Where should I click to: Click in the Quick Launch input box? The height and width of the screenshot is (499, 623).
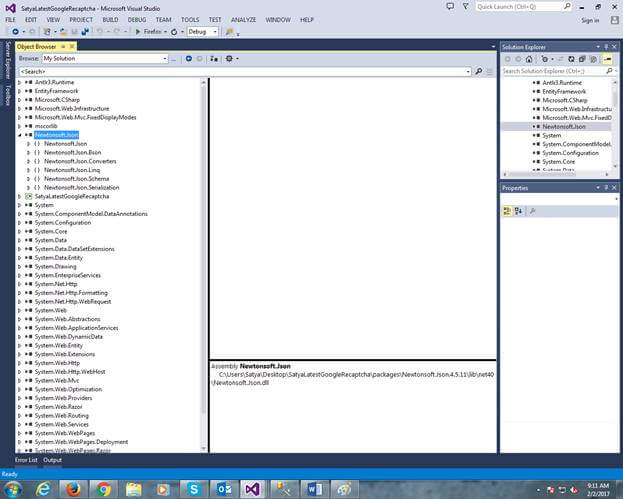[x=519, y=7]
